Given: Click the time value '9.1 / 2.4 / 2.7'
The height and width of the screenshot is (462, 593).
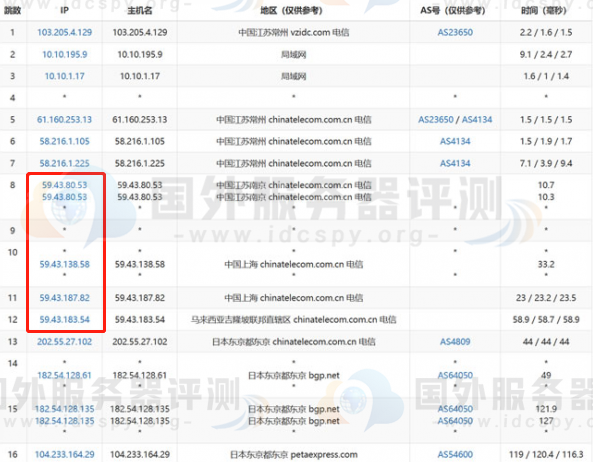Looking at the screenshot, I should tap(546, 54).
